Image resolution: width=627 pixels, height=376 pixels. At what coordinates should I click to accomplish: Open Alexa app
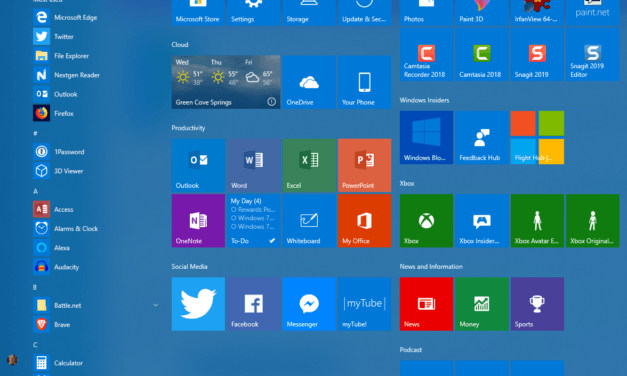point(51,248)
